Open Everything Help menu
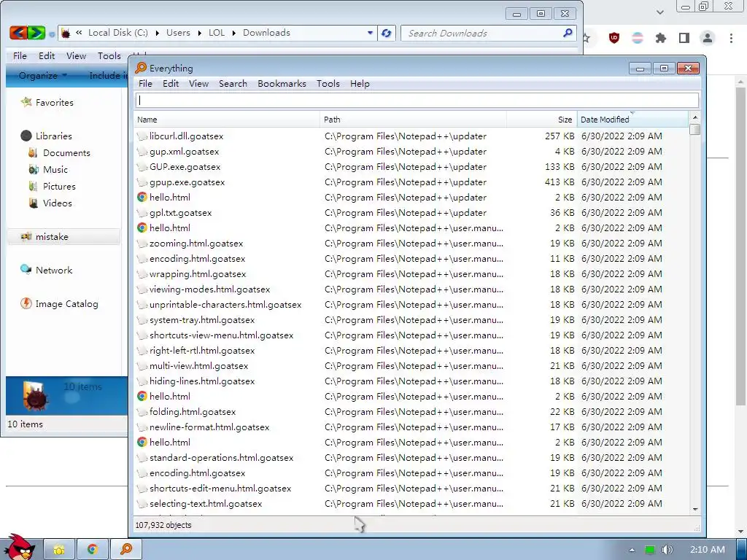747x560 pixels. coord(360,84)
